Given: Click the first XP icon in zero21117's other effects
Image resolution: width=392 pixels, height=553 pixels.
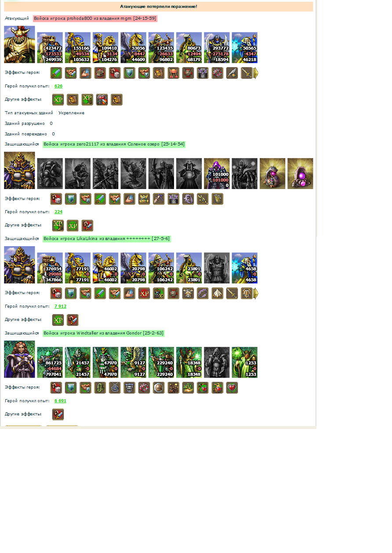Looking at the screenshot, I should point(58,226).
